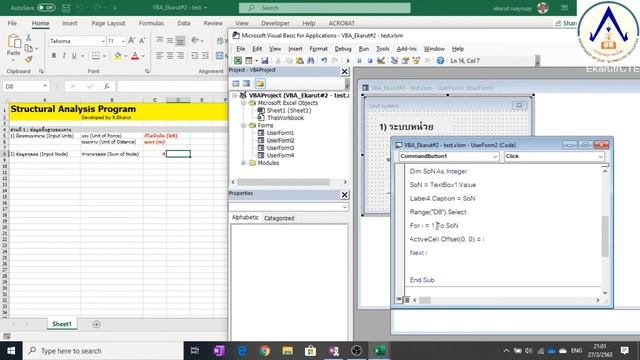This screenshot has height=360, width=640.
Task: Click Insert Function fx icon
Action: pyautogui.click(x=107, y=87)
